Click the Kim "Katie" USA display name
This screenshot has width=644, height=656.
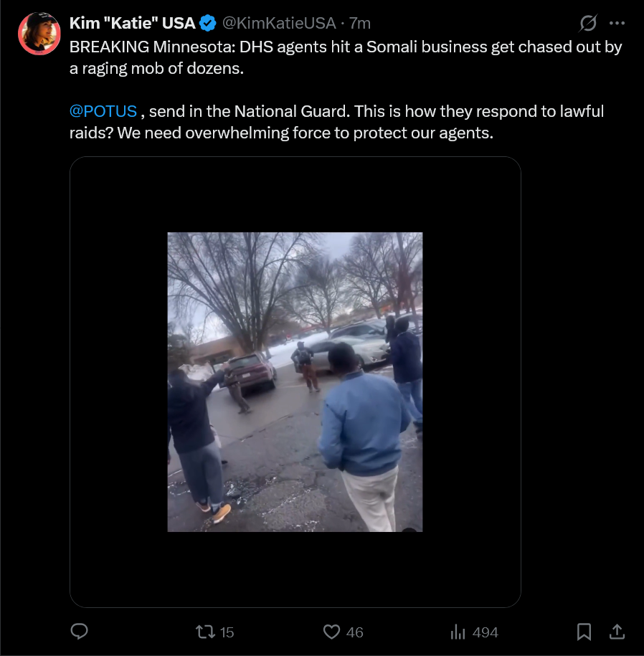point(132,23)
